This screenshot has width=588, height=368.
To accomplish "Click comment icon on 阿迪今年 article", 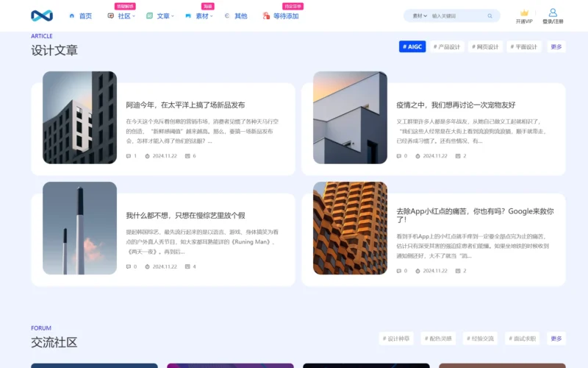I will (x=129, y=156).
